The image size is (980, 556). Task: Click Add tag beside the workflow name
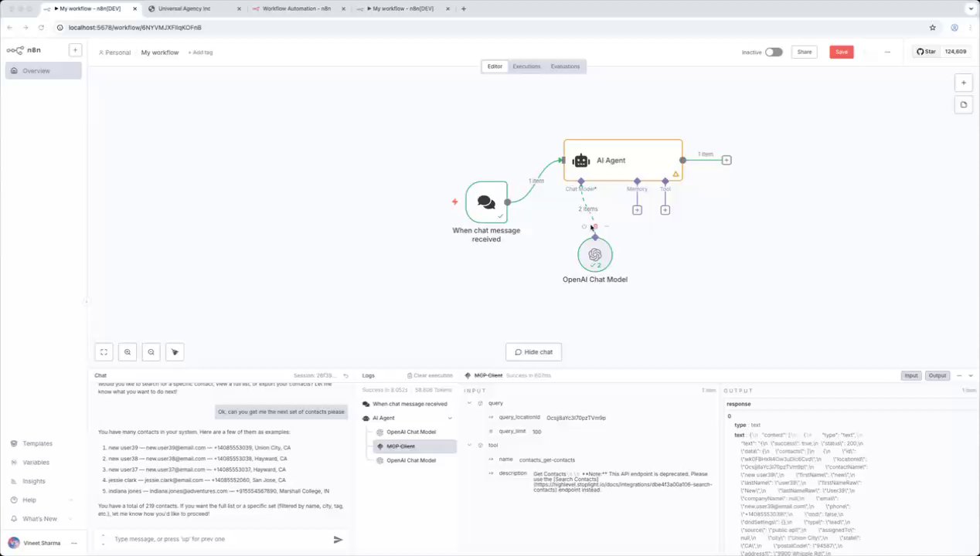coord(200,53)
